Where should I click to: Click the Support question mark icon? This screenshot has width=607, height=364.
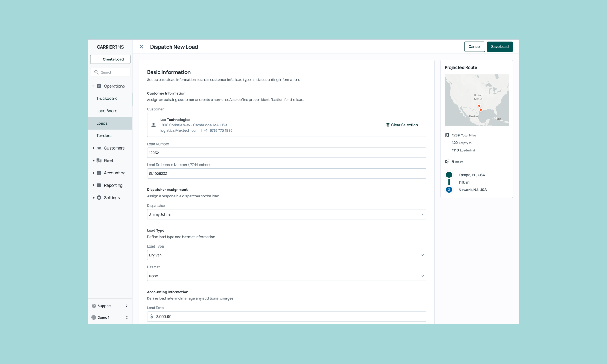[94, 306]
